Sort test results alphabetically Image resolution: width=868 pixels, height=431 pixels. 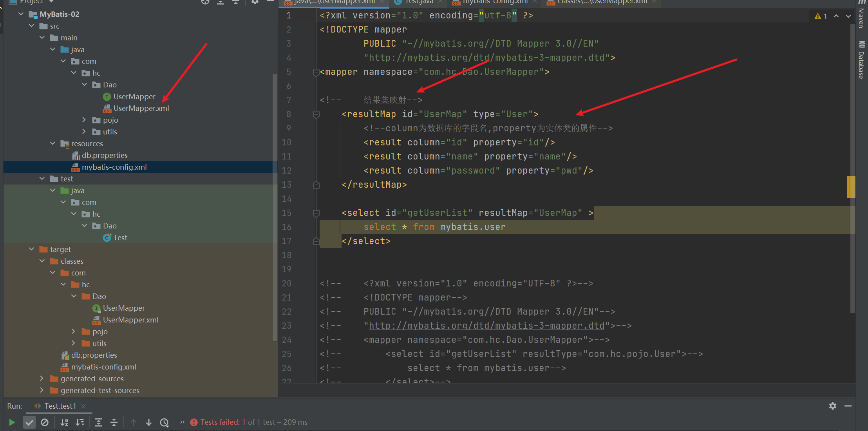click(x=64, y=422)
